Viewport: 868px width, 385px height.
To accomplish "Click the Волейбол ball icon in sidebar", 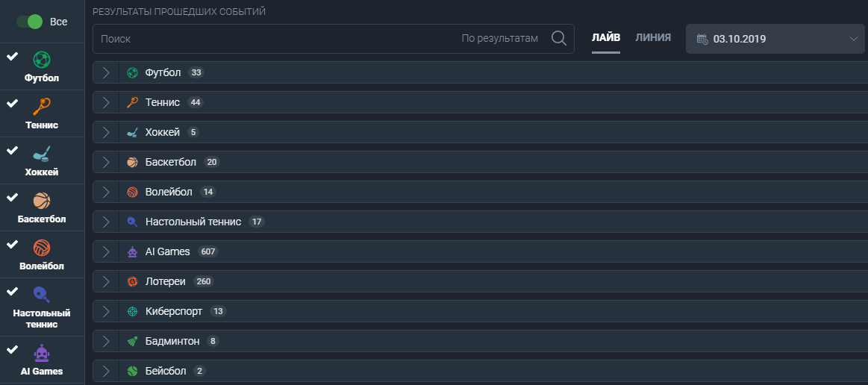I will pos(42,247).
